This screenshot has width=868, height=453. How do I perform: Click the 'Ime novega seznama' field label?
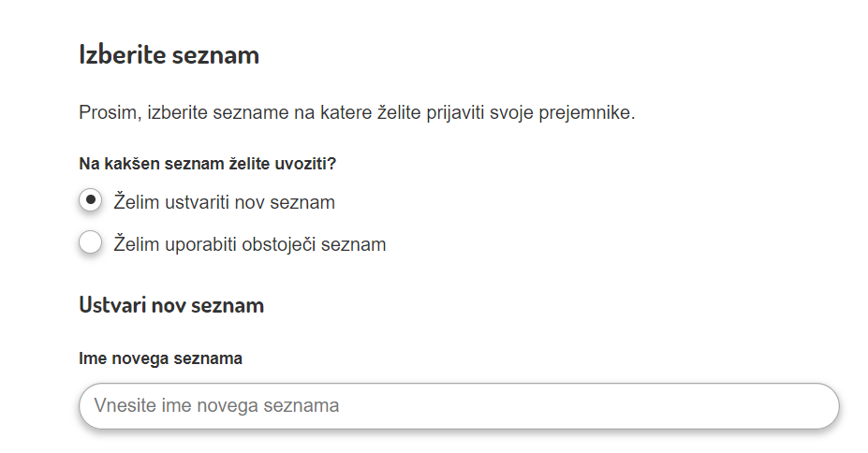click(161, 358)
